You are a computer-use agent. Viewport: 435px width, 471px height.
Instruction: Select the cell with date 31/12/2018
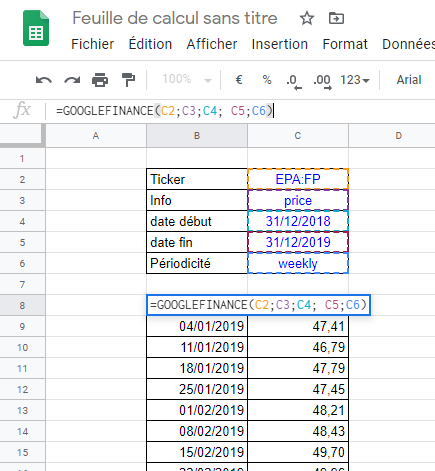[x=298, y=221]
